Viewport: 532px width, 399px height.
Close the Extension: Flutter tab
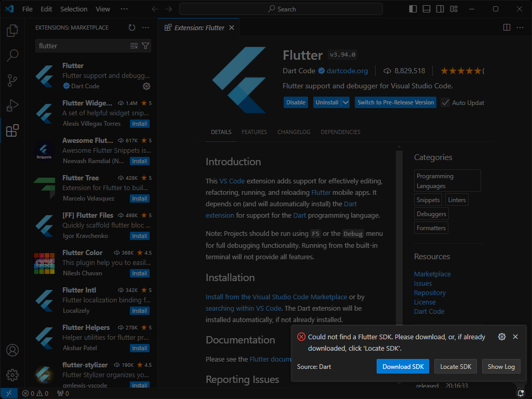(x=232, y=28)
